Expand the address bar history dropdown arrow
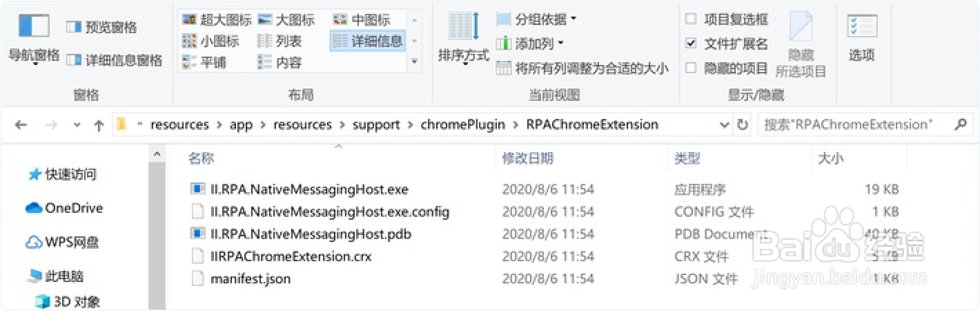Screen dimensions: 980x311 (x=724, y=125)
